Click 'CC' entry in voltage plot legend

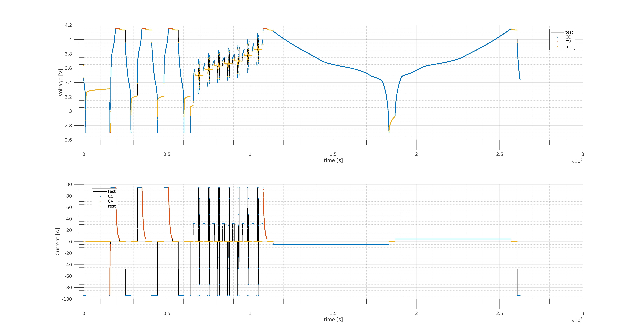coord(568,37)
